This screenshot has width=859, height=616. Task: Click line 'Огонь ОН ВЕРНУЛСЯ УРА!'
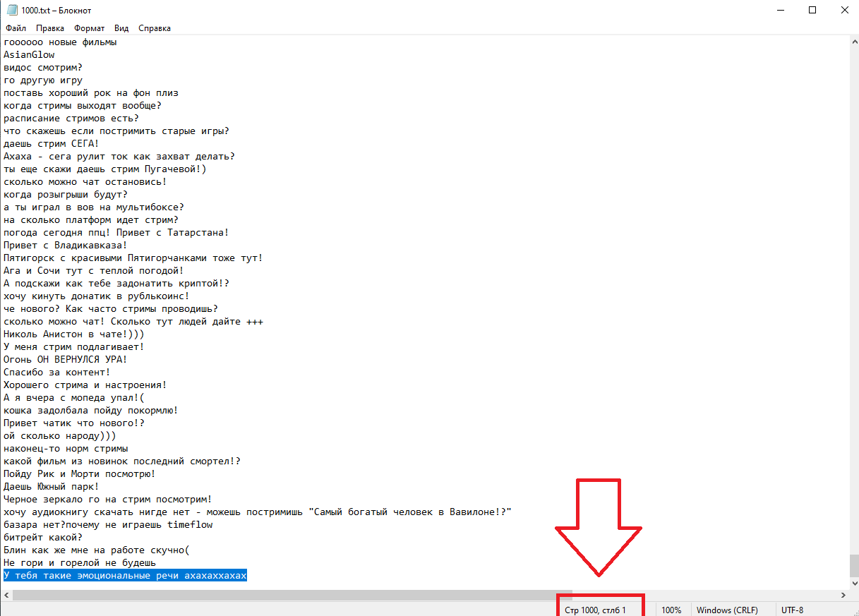66,359
